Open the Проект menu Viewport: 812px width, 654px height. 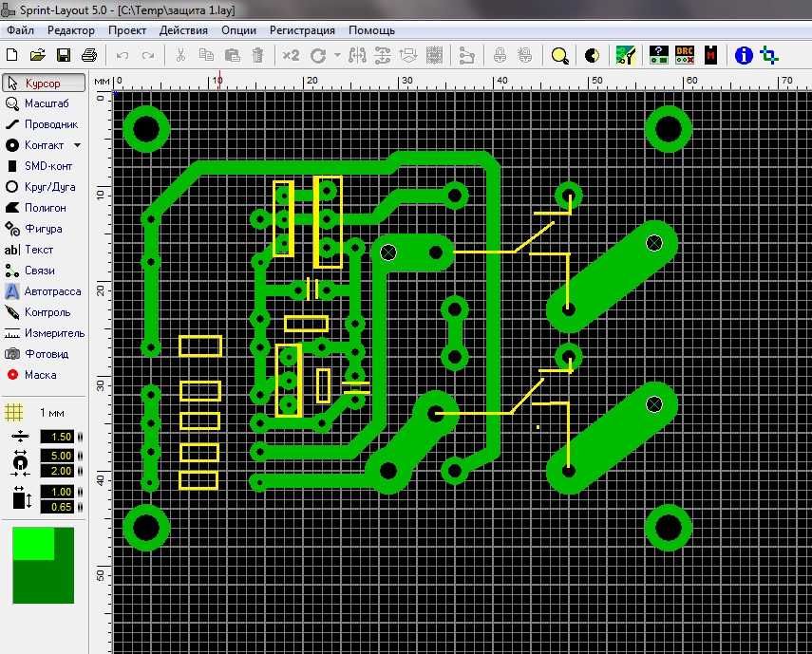(x=127, y=30)
